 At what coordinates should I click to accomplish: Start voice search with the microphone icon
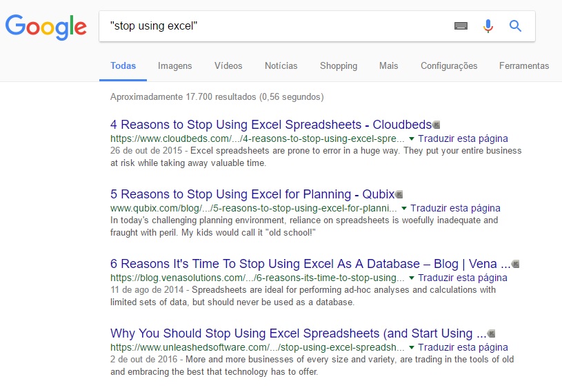[488, 25]
